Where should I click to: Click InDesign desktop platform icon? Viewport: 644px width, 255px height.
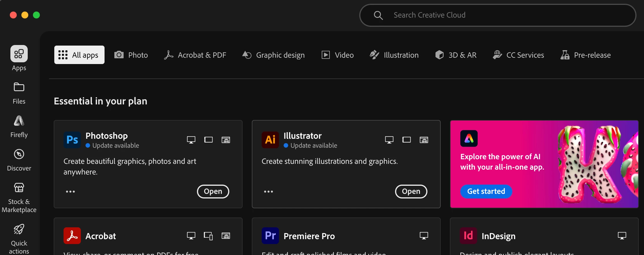click(x=622, y=236)
